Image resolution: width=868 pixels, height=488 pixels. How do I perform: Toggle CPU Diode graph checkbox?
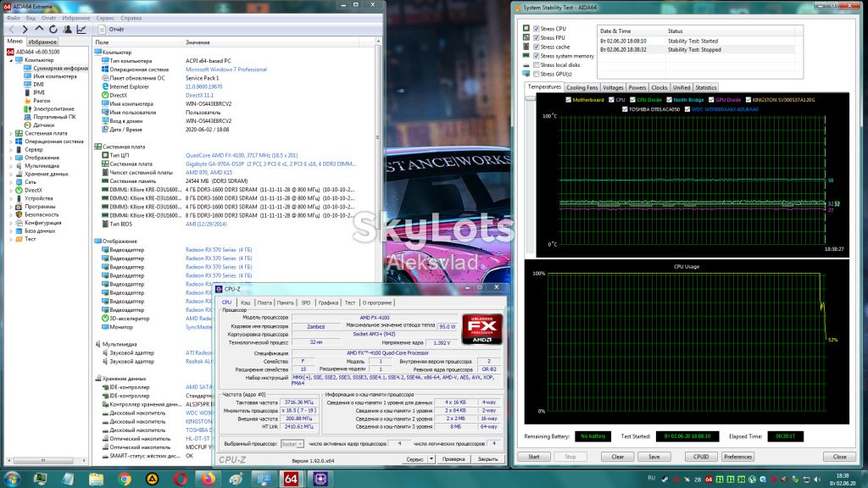(632, 100)
